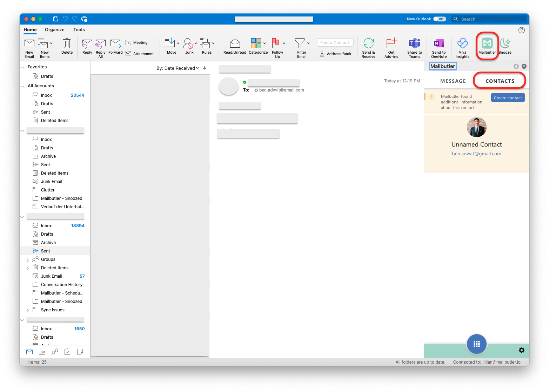549x392 pixels.
Task: Click Get Add-ins icon
Action: (x=391, y=43)
